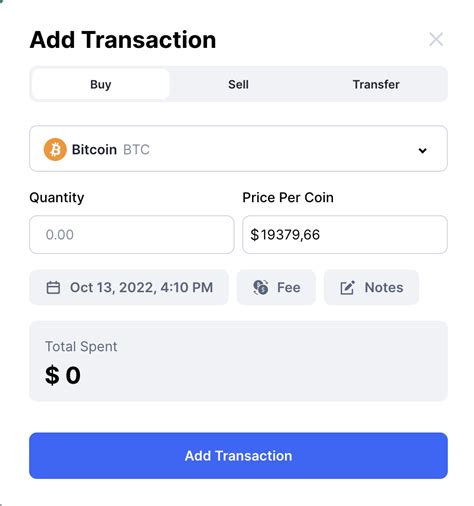The image size is (474, 506).
Task: Click the calendar icon beside the date
Action: (x=53, y=287)
